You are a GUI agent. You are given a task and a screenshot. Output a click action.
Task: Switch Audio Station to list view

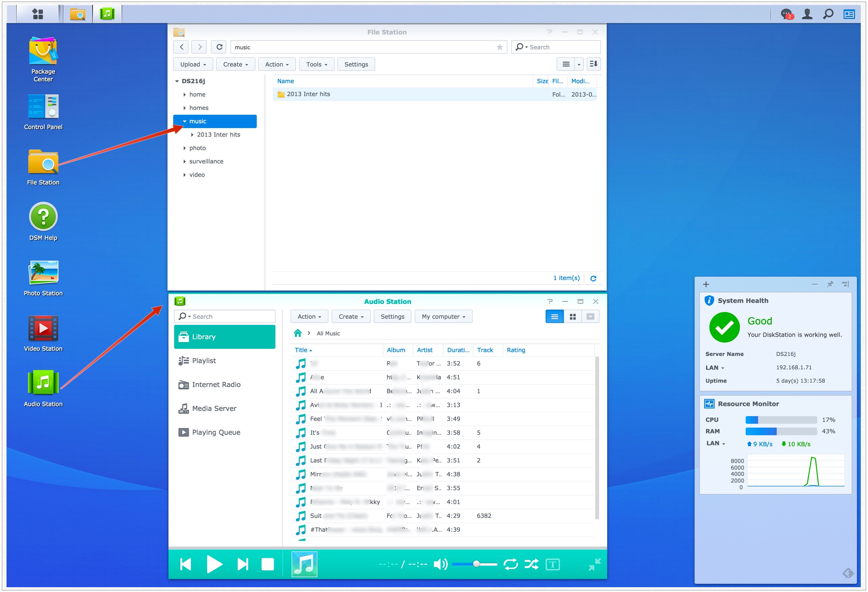(x=554, y=317)
